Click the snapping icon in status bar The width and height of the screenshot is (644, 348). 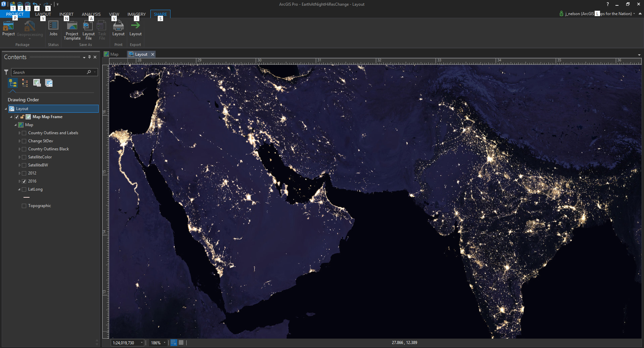174,343
